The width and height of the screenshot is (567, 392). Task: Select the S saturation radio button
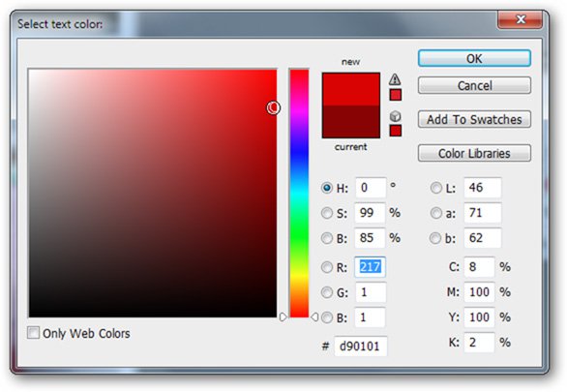326,213
